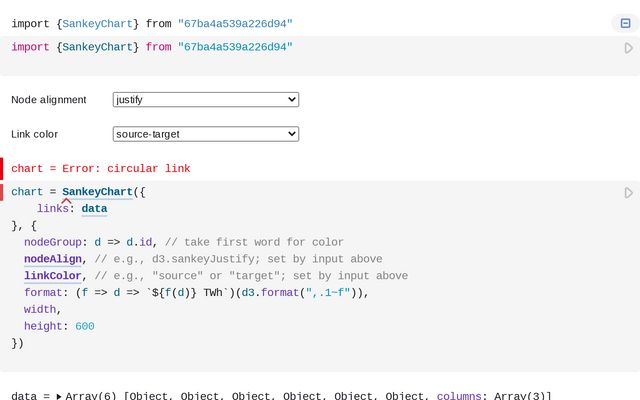Click the Link color label
Screen dimensions: 640x400
click(x=35, y=134)
